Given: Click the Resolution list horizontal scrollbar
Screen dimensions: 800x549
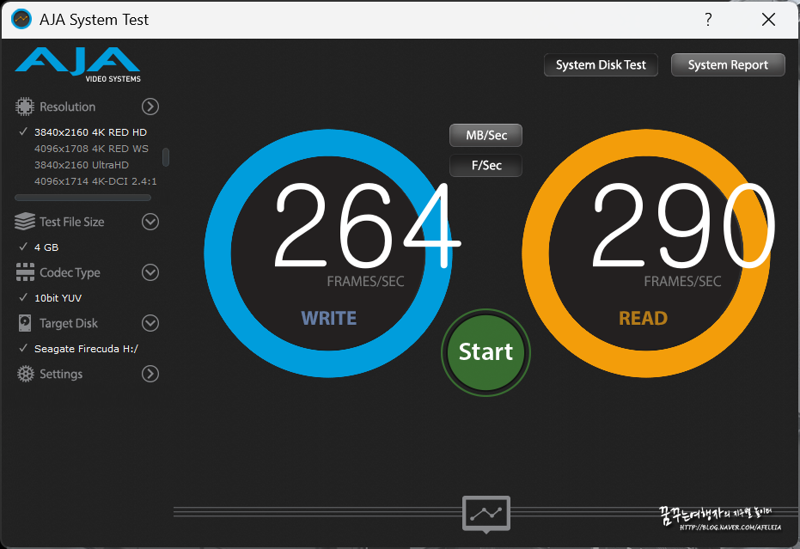Looking at the screenshot, I should click(x=83, y=197).
